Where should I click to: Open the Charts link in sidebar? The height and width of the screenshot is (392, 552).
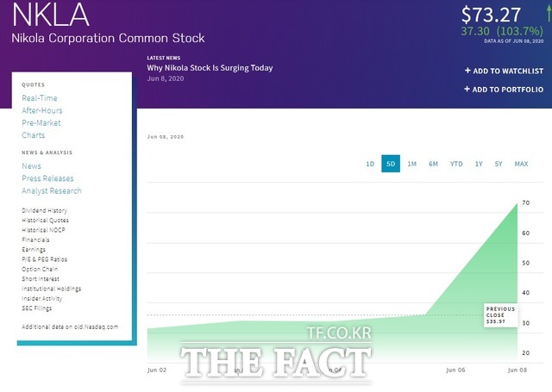point(34,135)
